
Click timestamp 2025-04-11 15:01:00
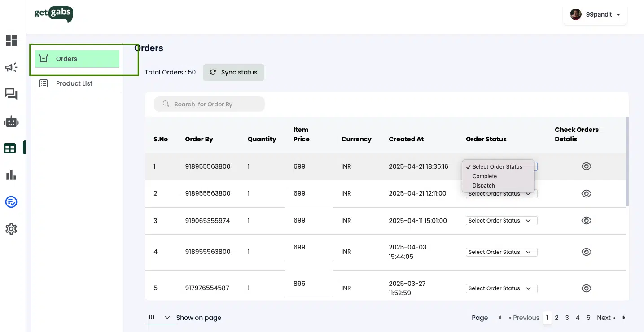[x=418, y=221]
